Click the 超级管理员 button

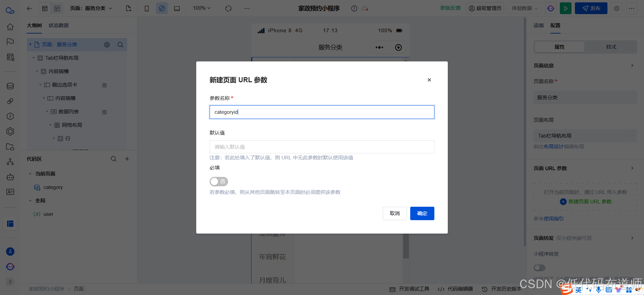click(485, 8)
